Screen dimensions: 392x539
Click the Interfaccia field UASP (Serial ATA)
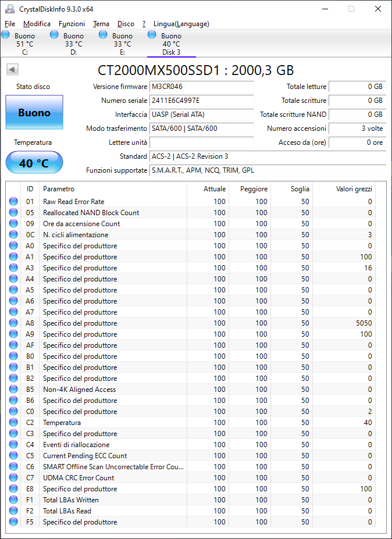coord(201,115)
